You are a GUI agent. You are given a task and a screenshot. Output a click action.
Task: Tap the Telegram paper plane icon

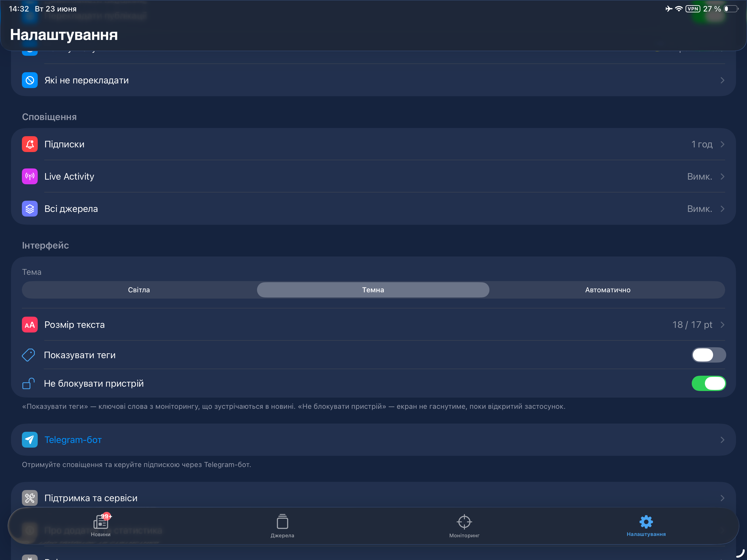(x=30, y=440)
